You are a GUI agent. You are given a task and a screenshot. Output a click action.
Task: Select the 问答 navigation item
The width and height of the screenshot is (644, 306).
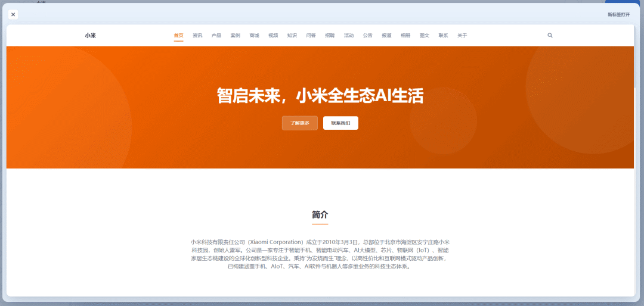(311, 36)
